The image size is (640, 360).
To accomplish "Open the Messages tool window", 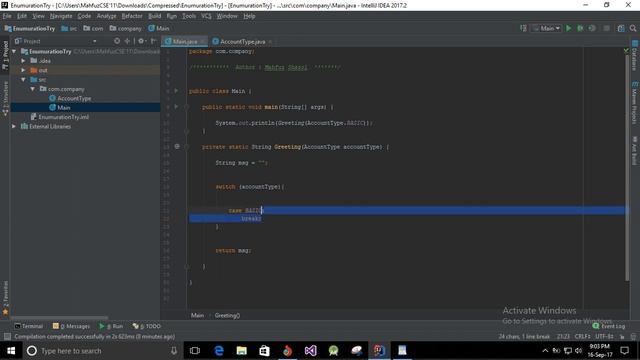I will (71, 326).
